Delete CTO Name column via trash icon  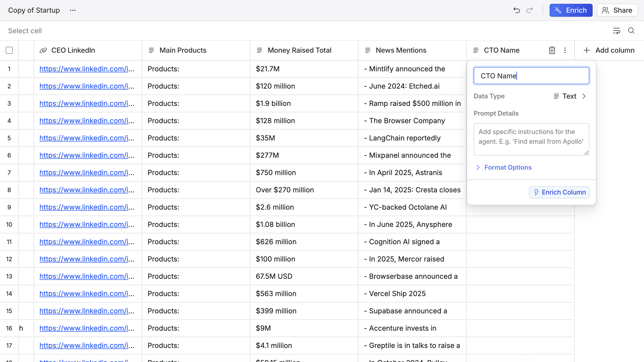(x=552, y=50)
